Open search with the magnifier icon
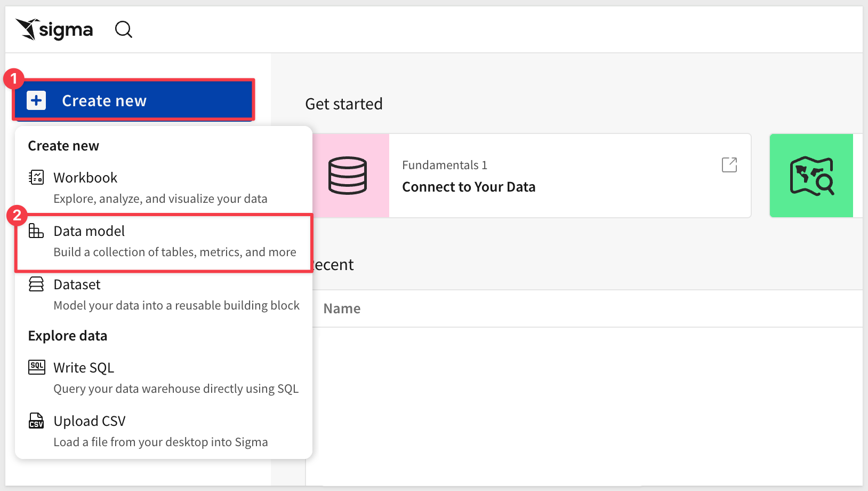The height and width of the screenshot is (491, 868). [124, 29]
